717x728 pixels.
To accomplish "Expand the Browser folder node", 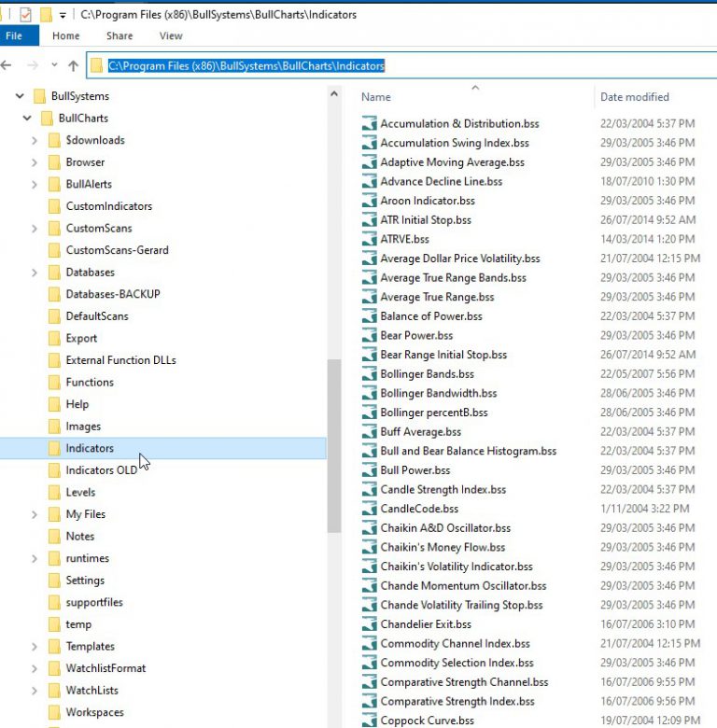I will click(x=35, y=162).
